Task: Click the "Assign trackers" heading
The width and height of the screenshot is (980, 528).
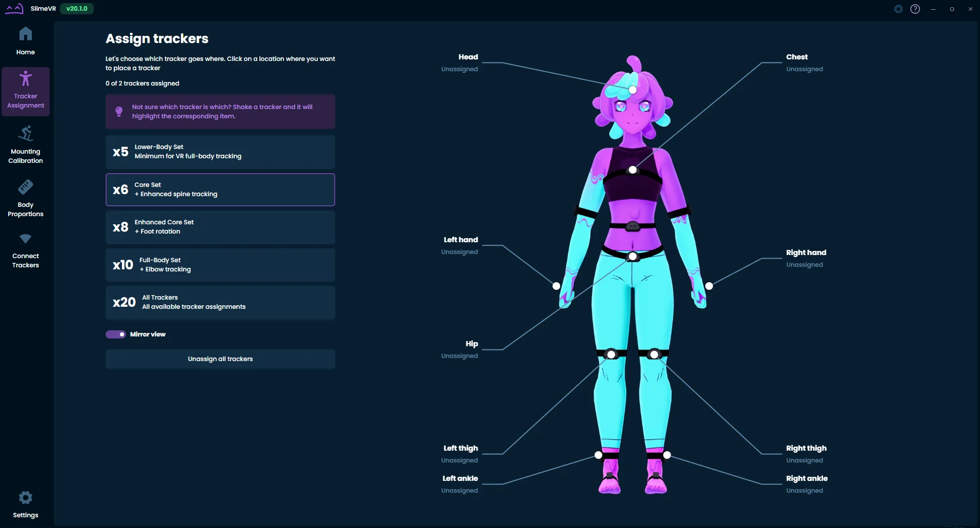Action: point(157,38)
